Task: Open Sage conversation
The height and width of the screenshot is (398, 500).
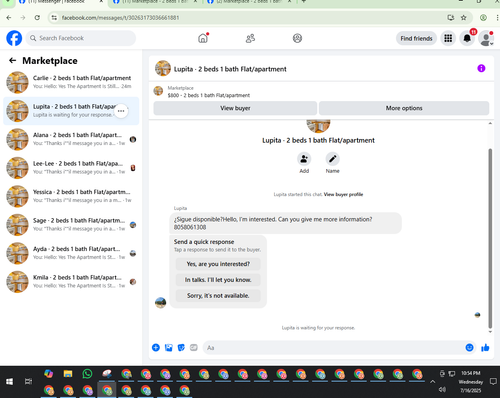Action: (71, 225)
